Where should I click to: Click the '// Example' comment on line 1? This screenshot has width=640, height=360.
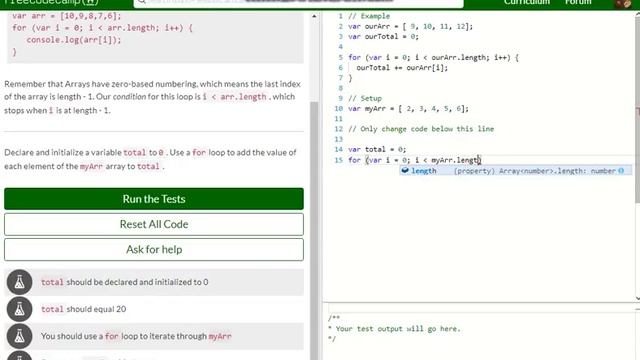point(369,16)
